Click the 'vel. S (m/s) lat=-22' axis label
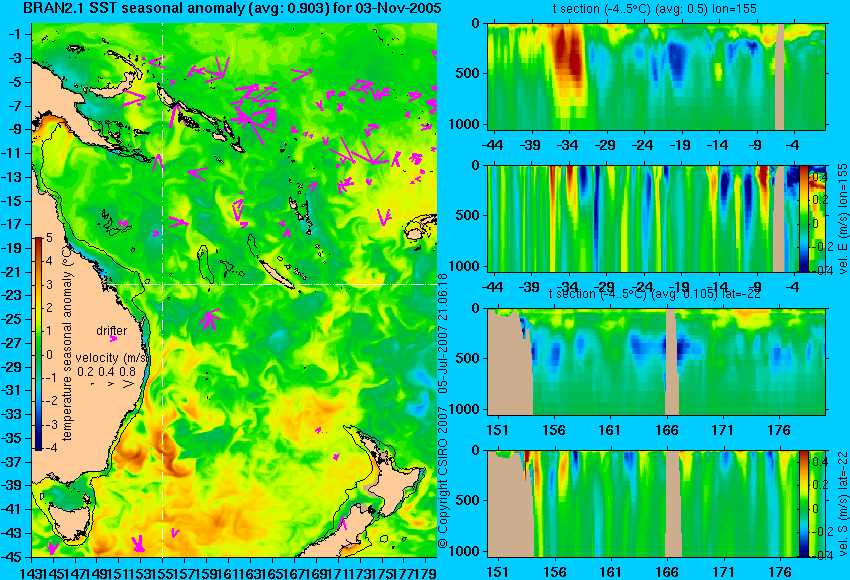This screenshot has height=580, width=850. tap(843, 504)
